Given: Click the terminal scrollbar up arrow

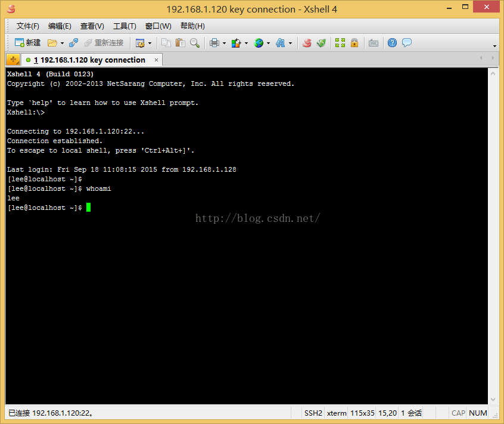Looking at the screenshot, I should 493,74.
